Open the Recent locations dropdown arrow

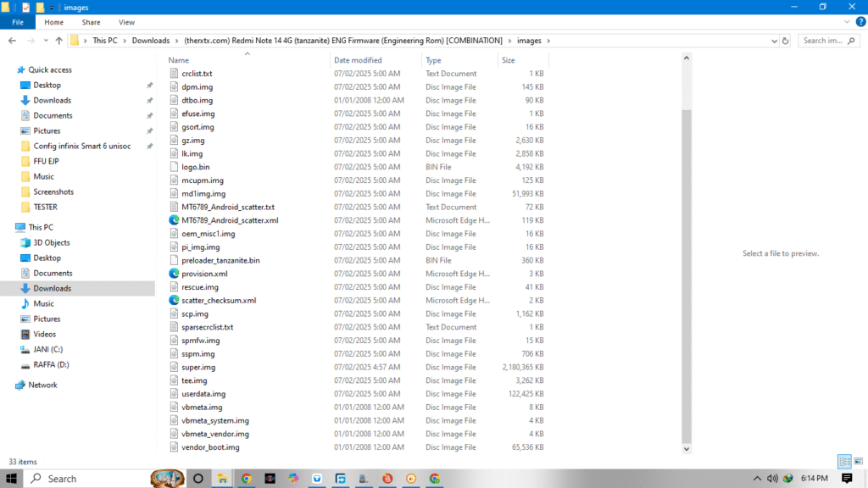(45, 41)
